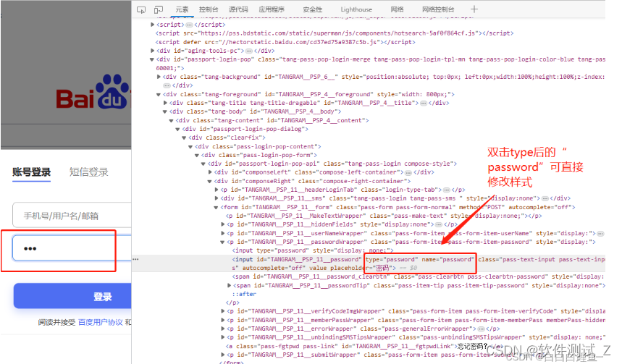Expand the hiddenFields p node
622x364 pixels.
(x=222, y=224)
